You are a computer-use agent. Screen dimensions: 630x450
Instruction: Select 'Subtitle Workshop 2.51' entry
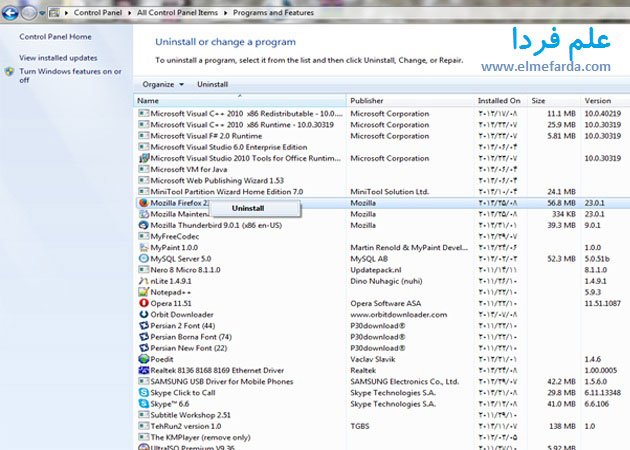click(190, 415)
